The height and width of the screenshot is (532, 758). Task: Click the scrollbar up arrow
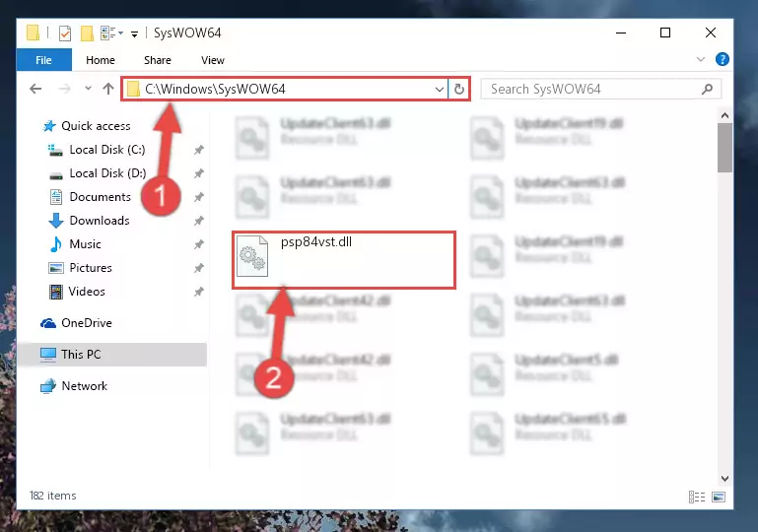click(x=724, y=115)
